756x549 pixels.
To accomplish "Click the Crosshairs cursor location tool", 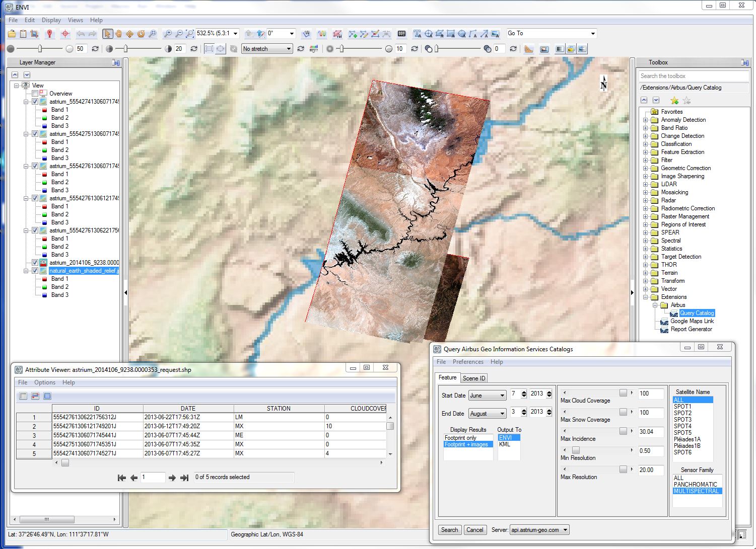I will coord(64,33).
